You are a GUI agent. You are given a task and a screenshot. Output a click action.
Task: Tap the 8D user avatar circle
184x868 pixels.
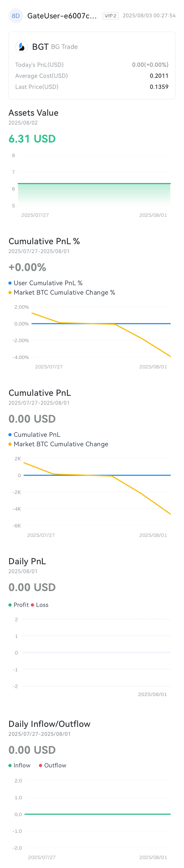click(15, 16)
